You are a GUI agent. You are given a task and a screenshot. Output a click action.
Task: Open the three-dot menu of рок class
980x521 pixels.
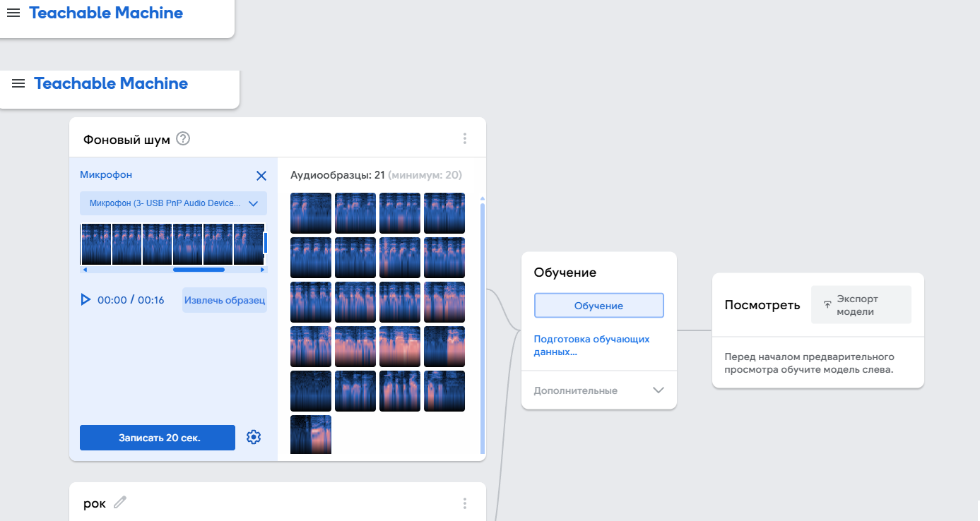[x=464, y=503]
